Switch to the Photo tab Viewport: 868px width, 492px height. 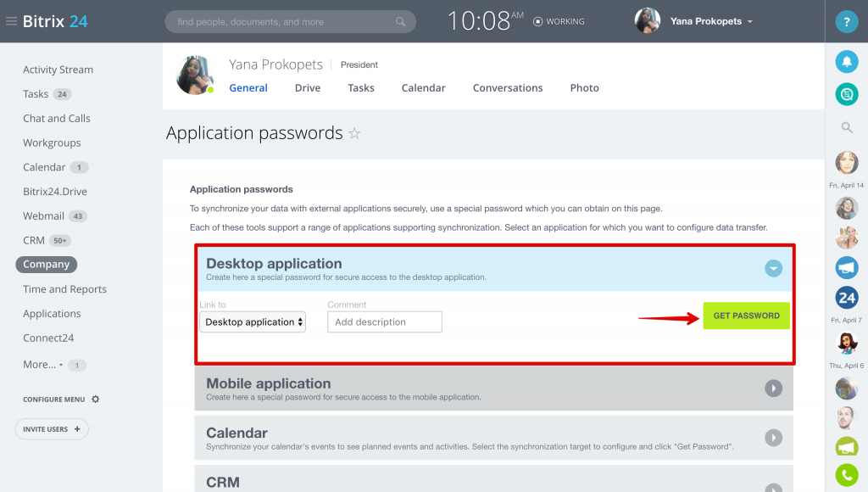tap(585, 88)
